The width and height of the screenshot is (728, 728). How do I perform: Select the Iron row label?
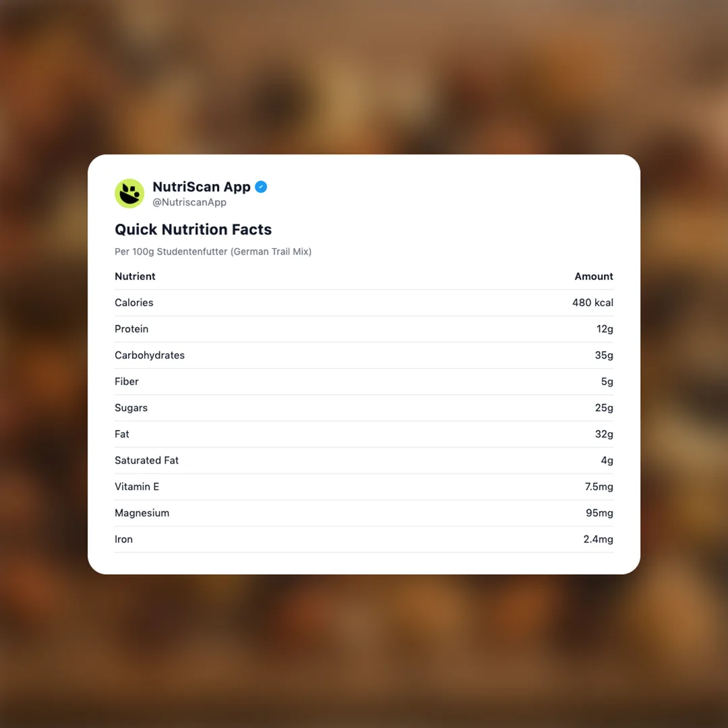(123, 539)
